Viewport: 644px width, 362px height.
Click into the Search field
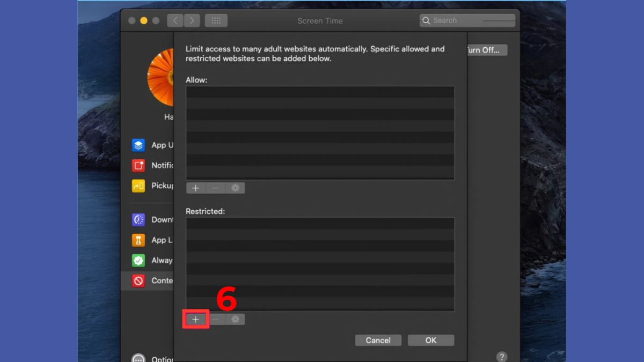pos(467,20)
